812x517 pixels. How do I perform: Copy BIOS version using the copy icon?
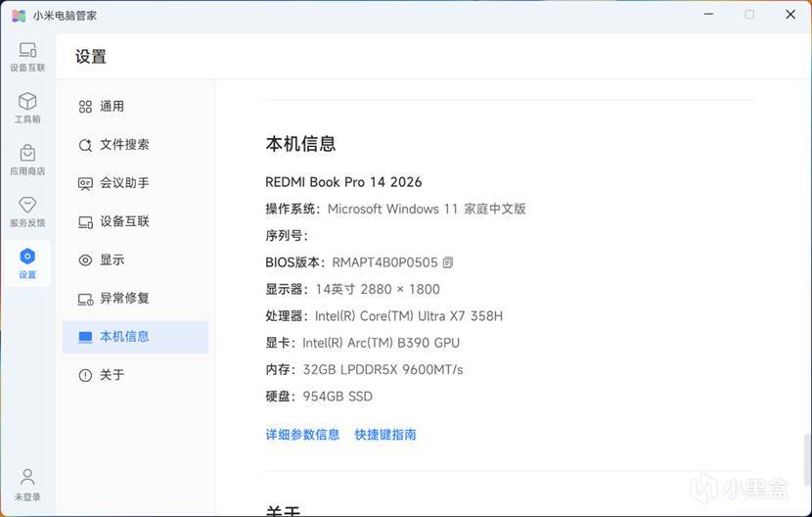[x=448, y=262]
